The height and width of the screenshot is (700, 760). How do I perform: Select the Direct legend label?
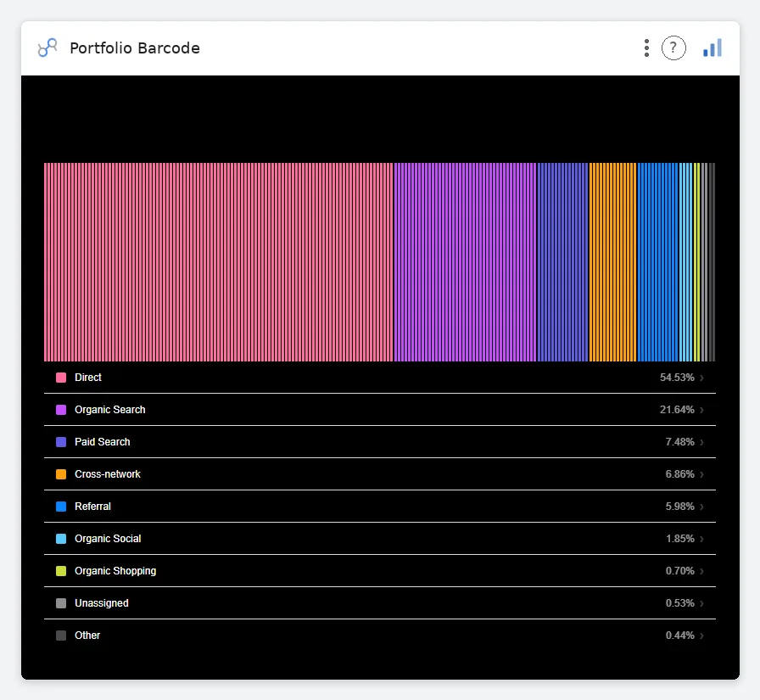[87, 378]
